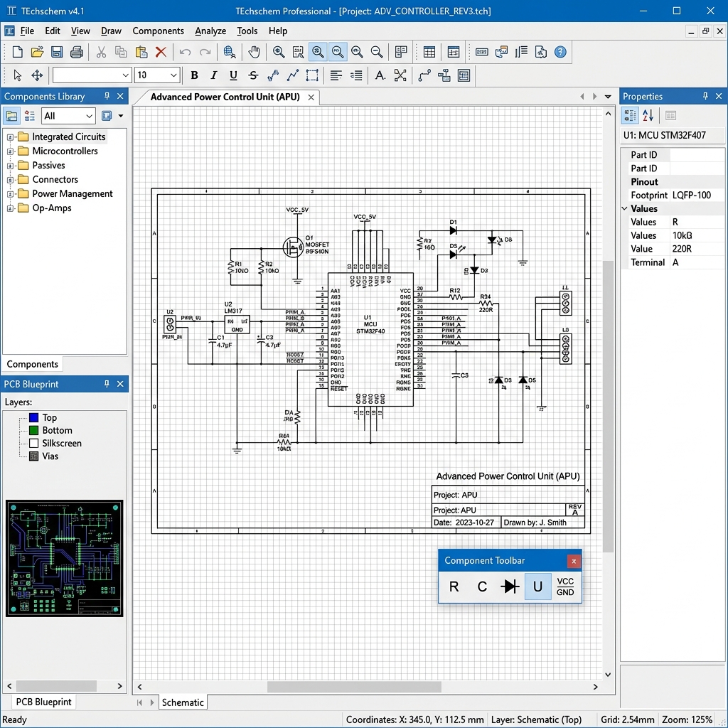Click the text label 'A' tool
728x728 pixels.
[380, 75]
